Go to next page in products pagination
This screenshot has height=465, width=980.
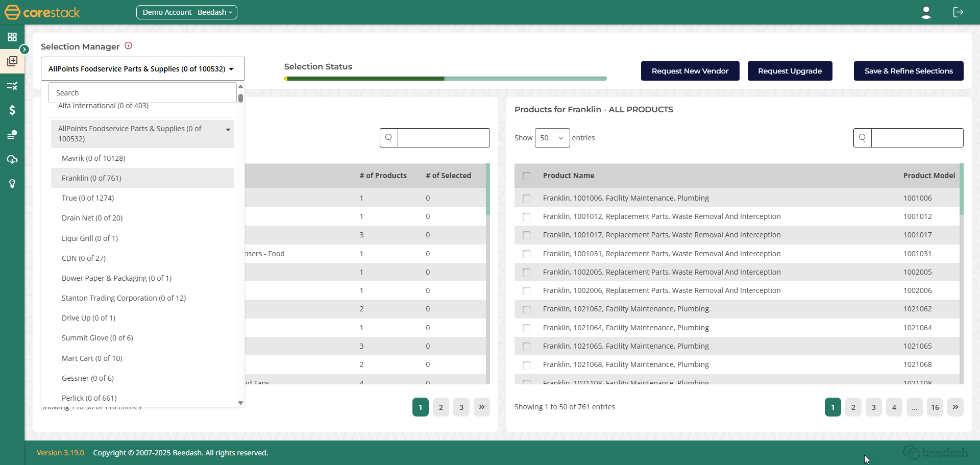pyautogui.click(x=955, y=407)
